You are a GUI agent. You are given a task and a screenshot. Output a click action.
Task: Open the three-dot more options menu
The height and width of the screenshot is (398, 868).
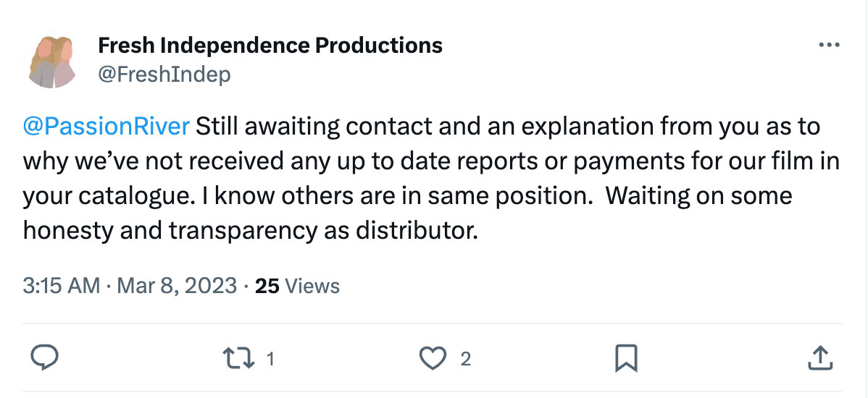coord(829,45)
